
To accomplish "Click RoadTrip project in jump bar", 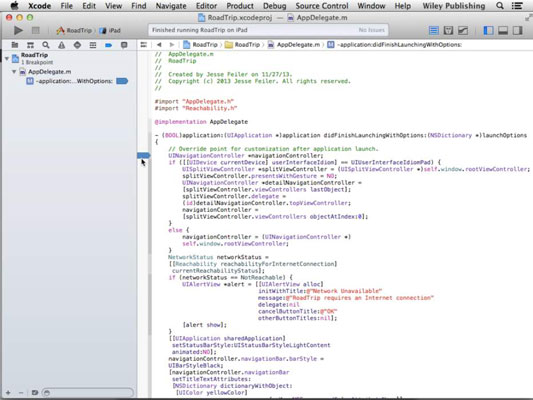I will pyautogui.click(x=201, y=45).
